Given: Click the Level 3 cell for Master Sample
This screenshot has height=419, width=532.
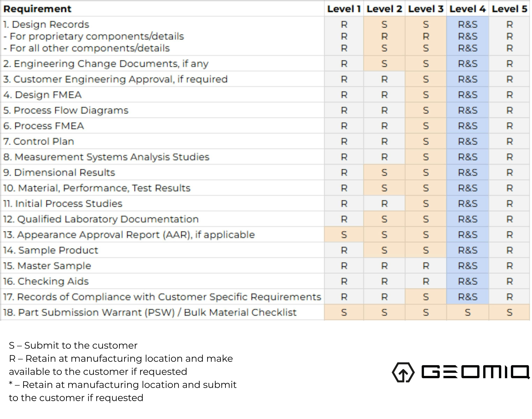Looking at the screenshot, I should (x=426, y=266).
